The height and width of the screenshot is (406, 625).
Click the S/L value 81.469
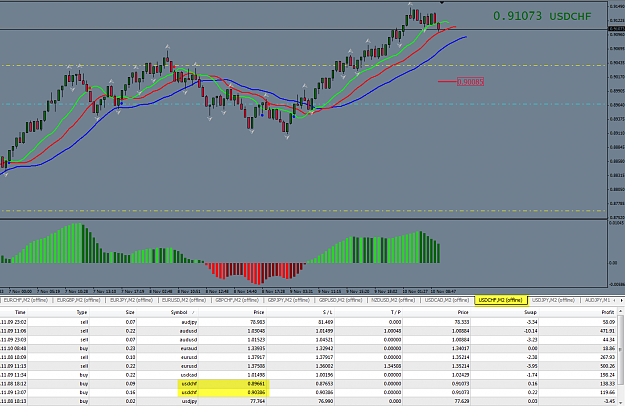(x=326, y=322)
